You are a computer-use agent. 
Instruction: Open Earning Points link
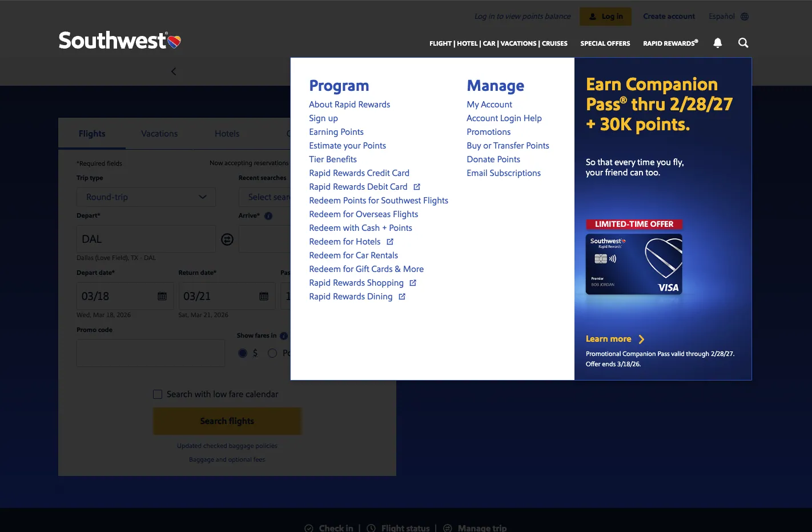(336, 132)
